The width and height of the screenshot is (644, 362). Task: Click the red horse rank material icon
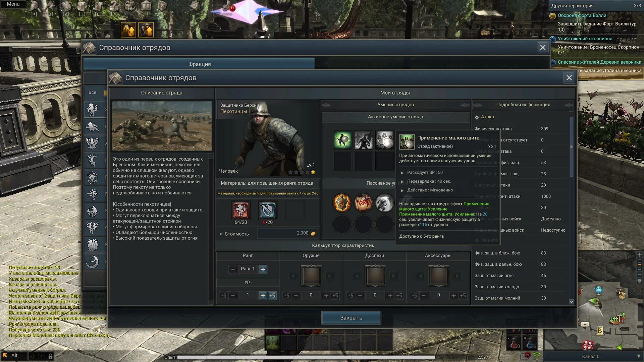click(x=240, y=210)
